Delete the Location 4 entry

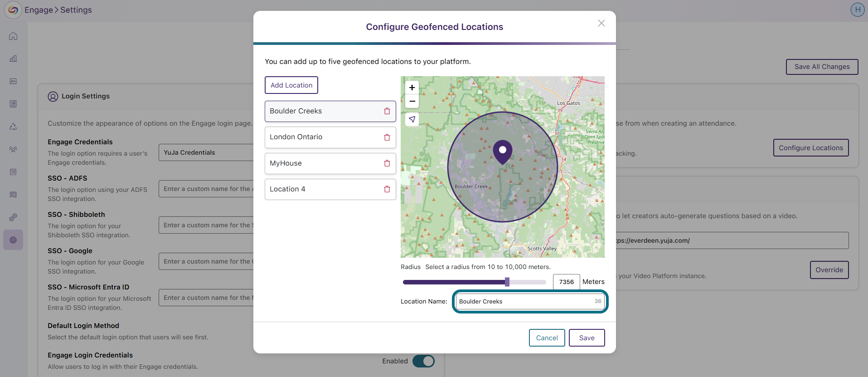coord(387,189)
